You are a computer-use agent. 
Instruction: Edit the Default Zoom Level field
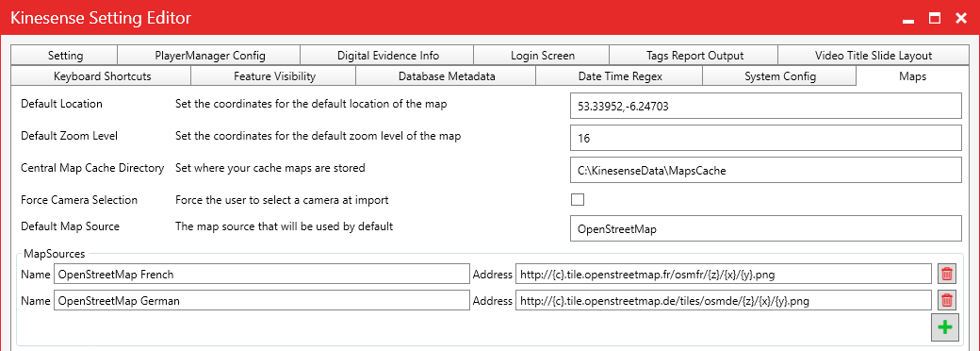point(765,138)
